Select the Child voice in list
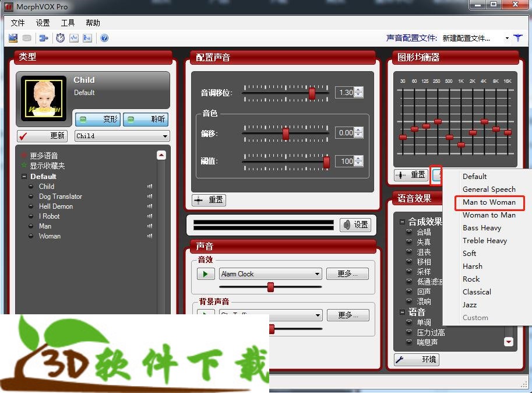The height and width of the screenshot is (393, 532). pyautogui.click(x=47, y=187)
